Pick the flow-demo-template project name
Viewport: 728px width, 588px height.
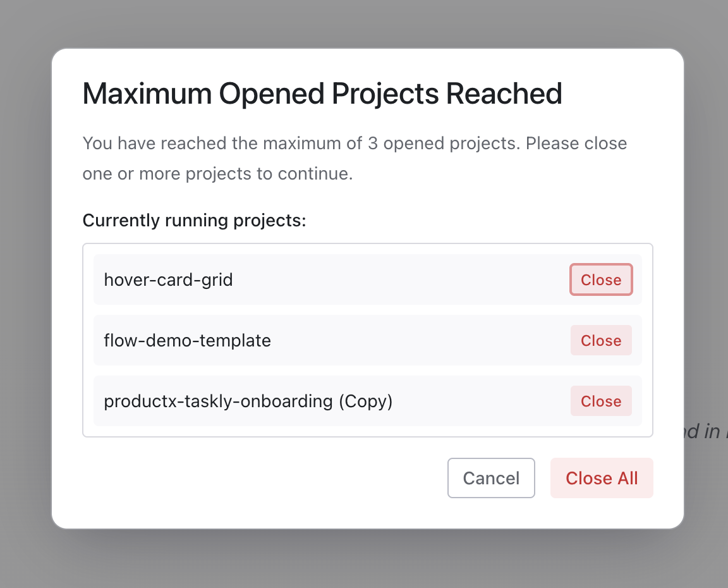(x=187, y=341)
